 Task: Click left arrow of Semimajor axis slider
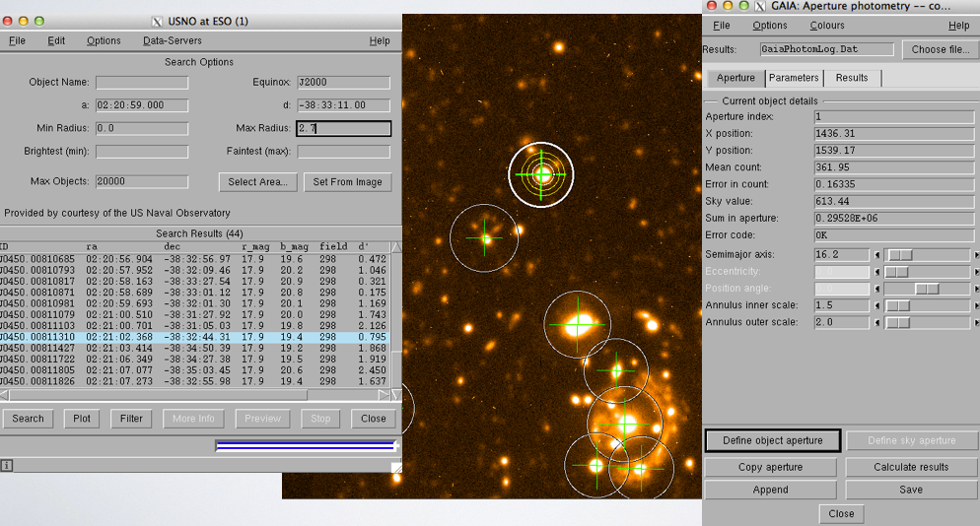(876, 255)
